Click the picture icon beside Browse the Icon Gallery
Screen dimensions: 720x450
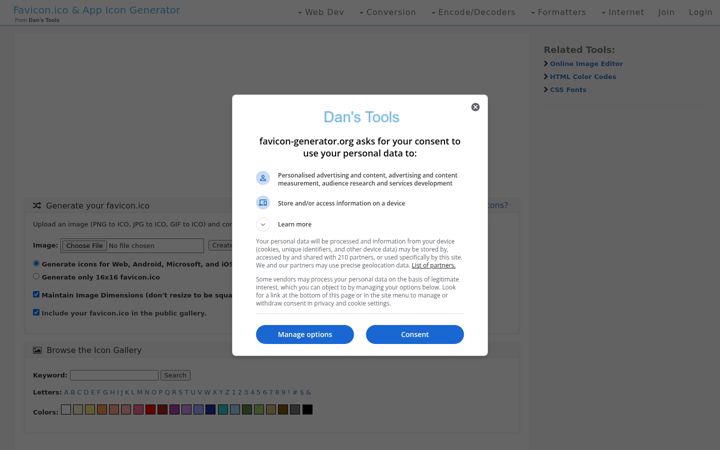click(x=37, y=350)
